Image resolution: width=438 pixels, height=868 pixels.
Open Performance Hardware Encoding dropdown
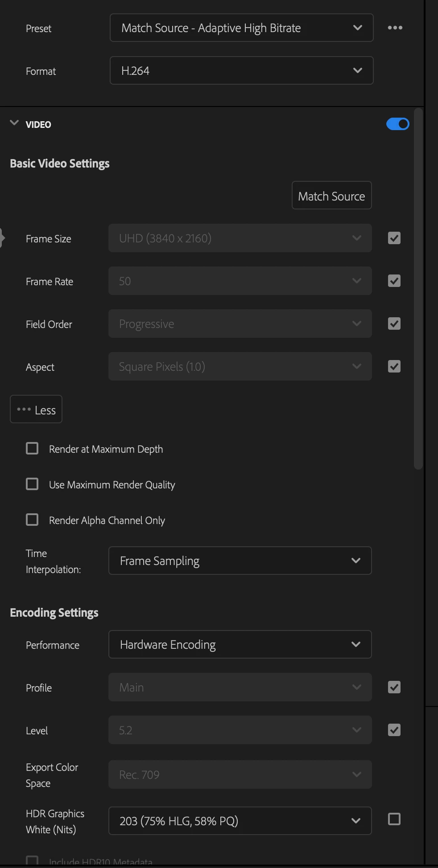coord(240,644)
